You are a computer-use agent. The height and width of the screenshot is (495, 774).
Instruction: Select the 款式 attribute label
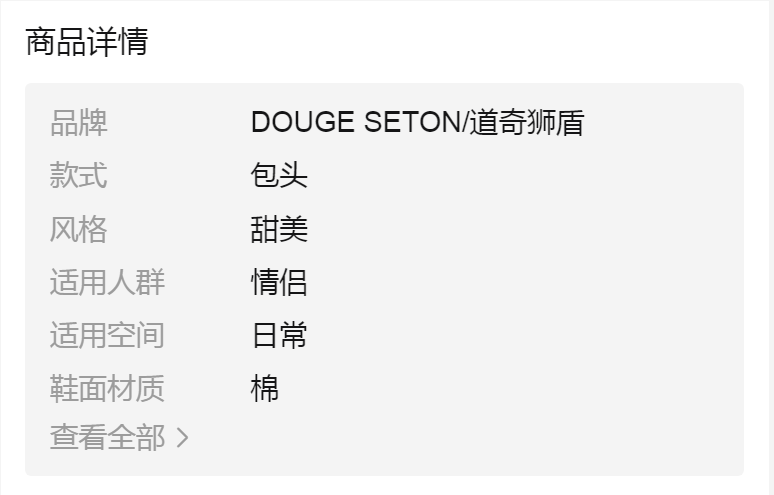point(79,176)
